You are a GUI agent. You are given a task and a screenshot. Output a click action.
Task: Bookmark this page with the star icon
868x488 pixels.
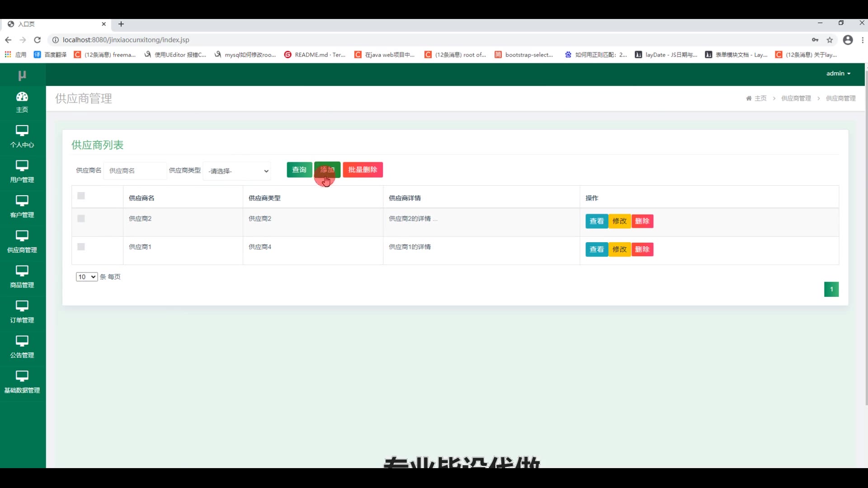[830, 40]
